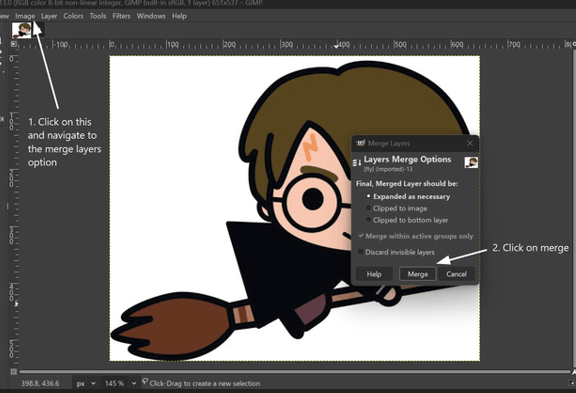Viewport: 576px width, 393px height.
Task: Select Clipped to image option
Action: click(x=397, y=208)
